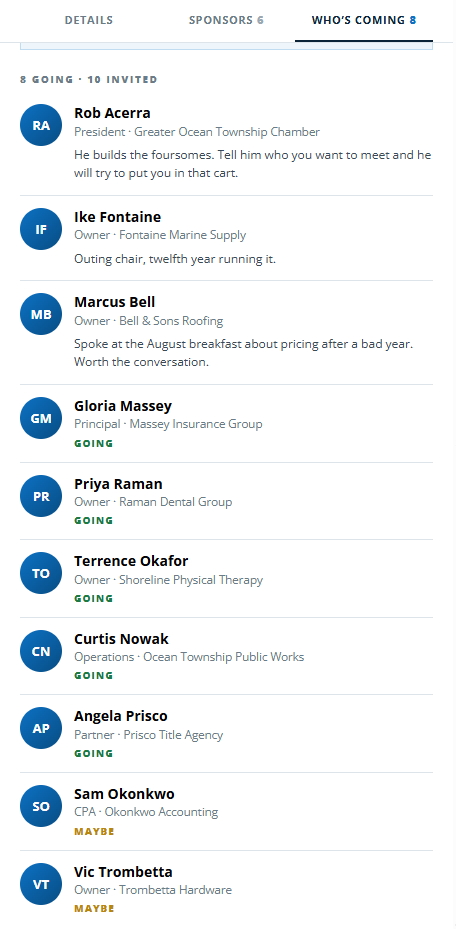Select the Who's Coming 8 tab

click(x=364, y=20)
